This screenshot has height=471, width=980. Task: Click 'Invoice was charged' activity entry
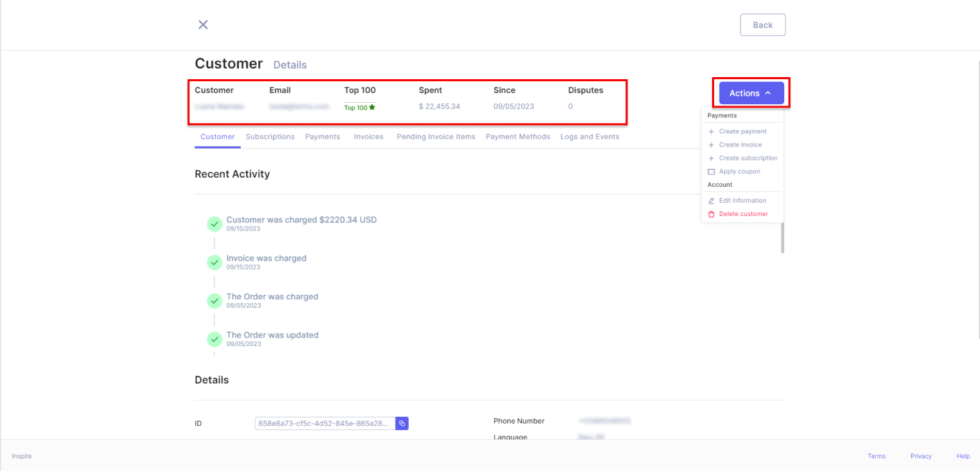click(x=267, y=258)
